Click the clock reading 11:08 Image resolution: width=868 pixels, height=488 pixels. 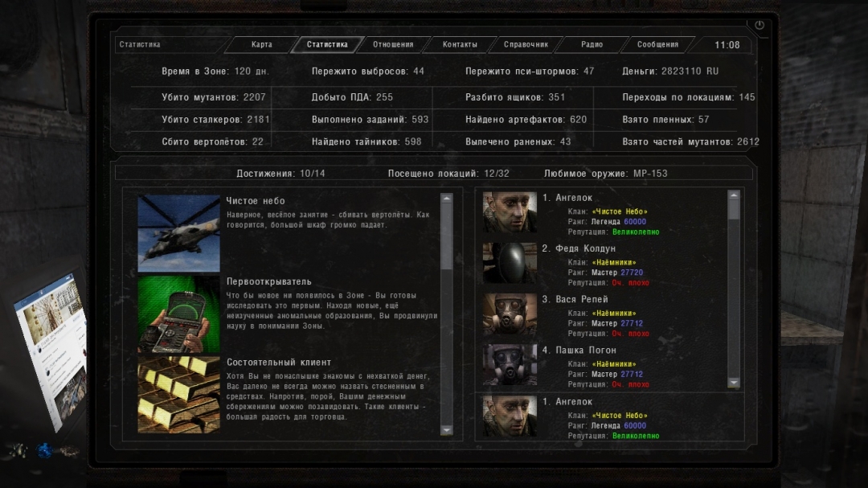coord(727,45)
